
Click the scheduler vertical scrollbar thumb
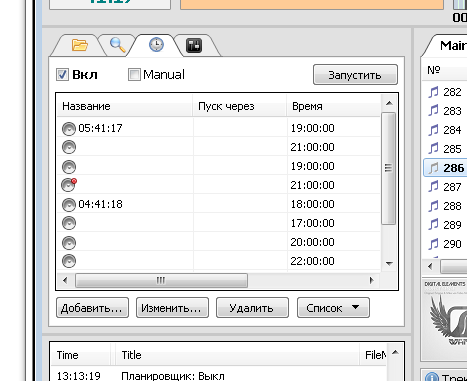click(x=388, y=168)
